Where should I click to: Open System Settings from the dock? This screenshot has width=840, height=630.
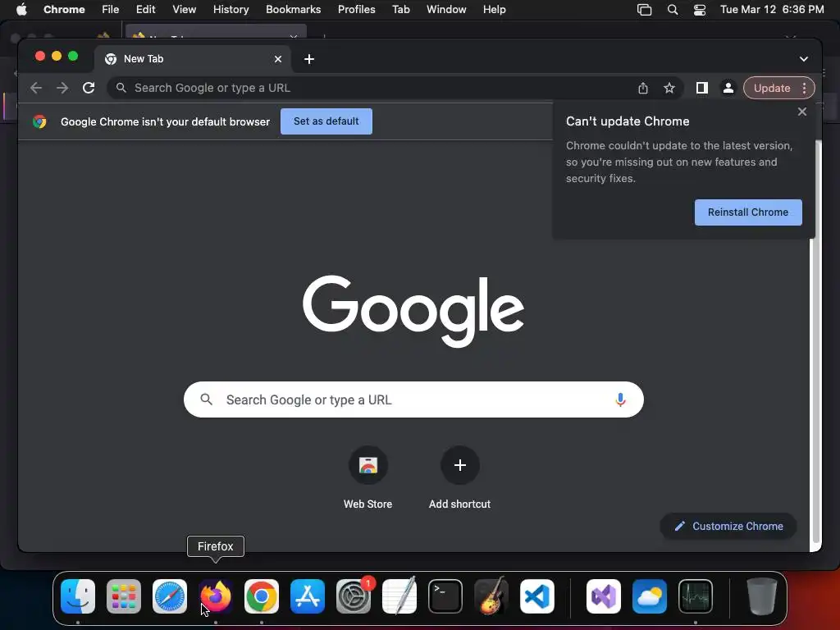pyautogui.click(x=354, y=596)
